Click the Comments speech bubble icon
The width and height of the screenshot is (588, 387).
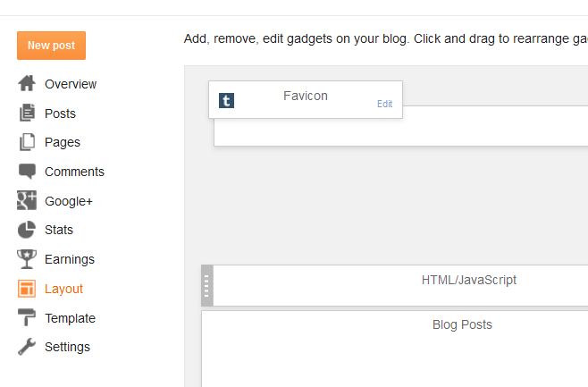27,172
